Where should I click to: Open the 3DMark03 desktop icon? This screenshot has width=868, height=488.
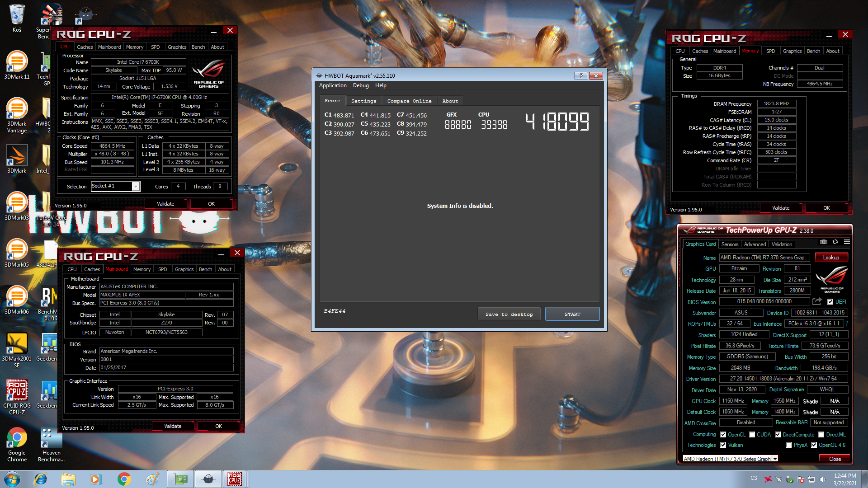point(17,206)
